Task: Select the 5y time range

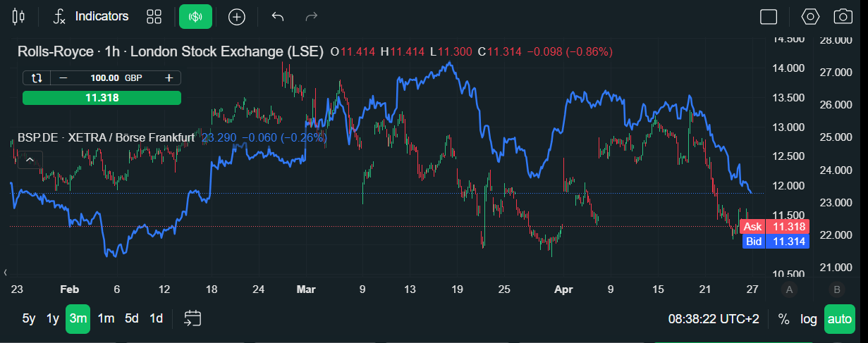Action: [x=28, y=318]
